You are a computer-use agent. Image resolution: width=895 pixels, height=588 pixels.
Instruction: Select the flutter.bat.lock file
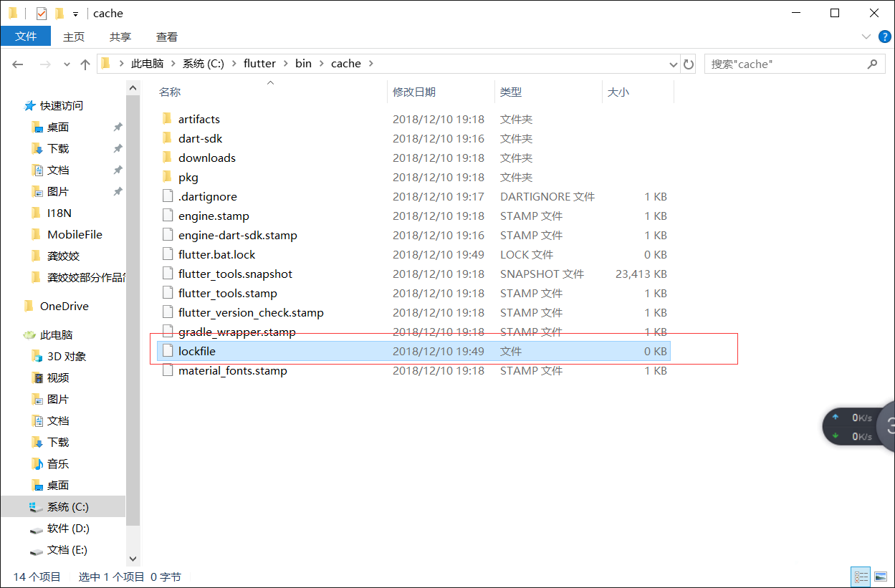[216, 254]
